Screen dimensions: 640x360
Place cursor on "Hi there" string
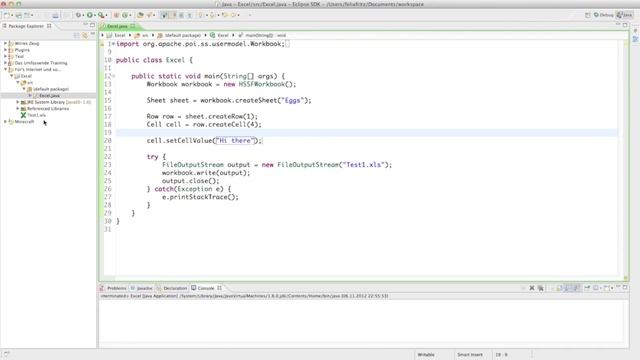(x=235, y=140)
